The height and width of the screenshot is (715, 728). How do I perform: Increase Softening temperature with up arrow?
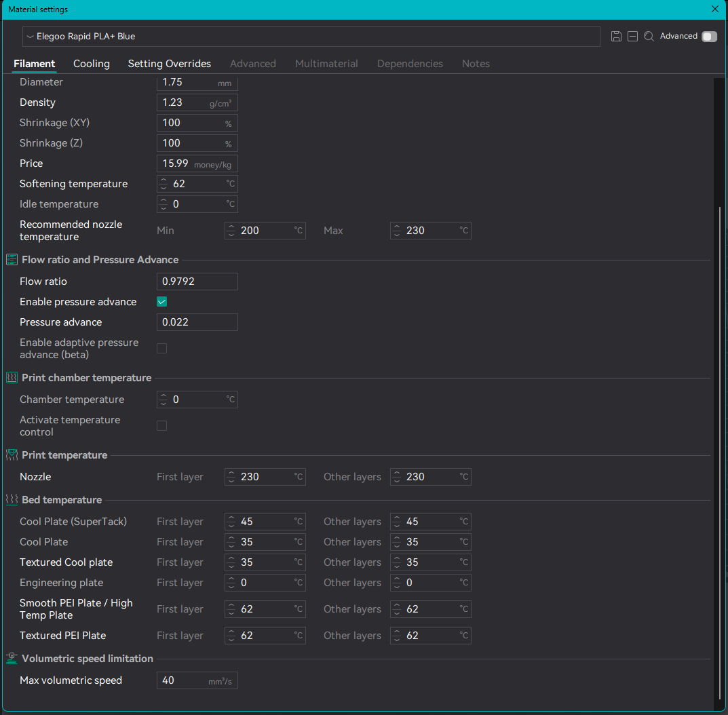click(163, 180)
